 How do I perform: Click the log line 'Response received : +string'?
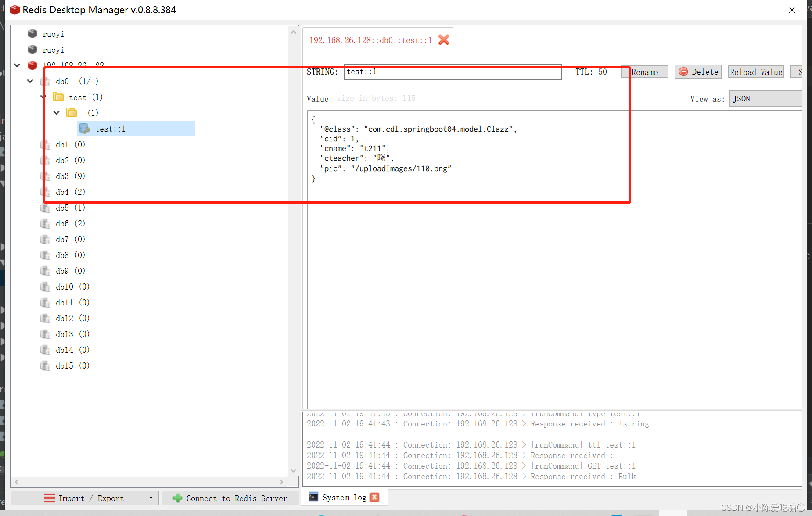(478, 423)
